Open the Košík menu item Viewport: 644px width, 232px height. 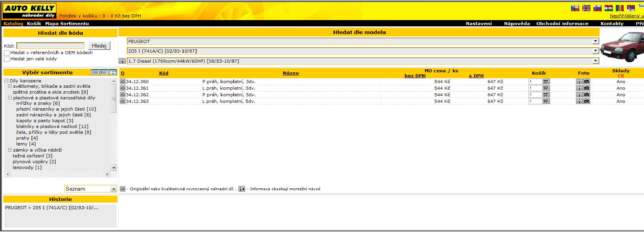click(x=34, y=24)
